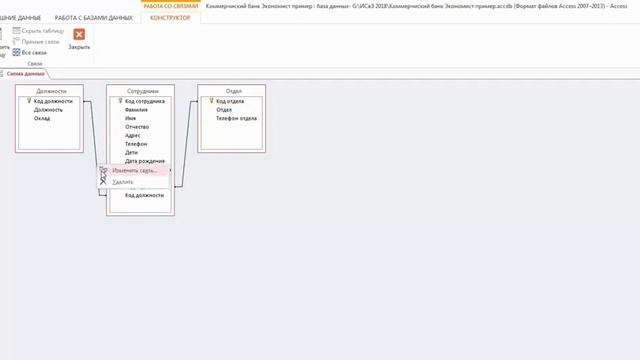
Task: Click key icon beside Код должности in Должности table
Action: click(29, 101)
